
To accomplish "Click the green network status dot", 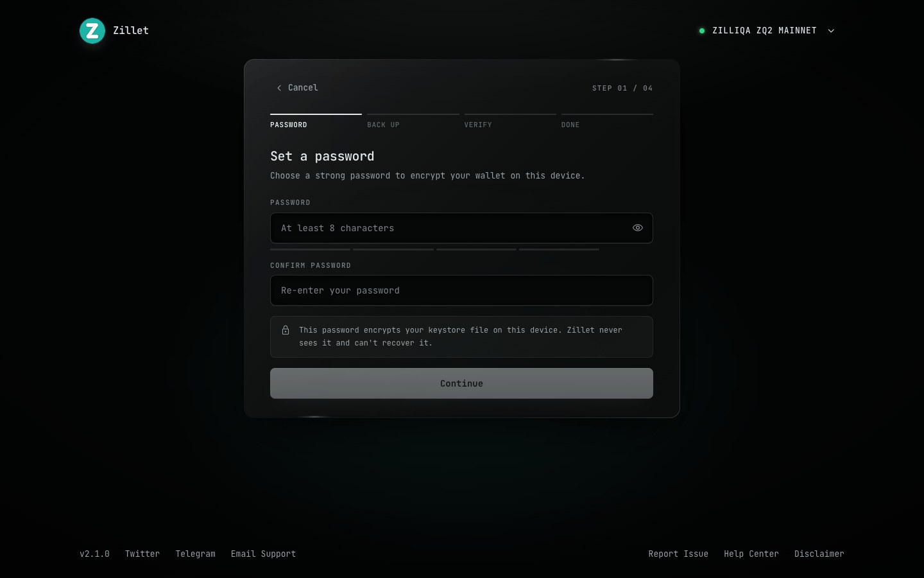I will [701, 31].
